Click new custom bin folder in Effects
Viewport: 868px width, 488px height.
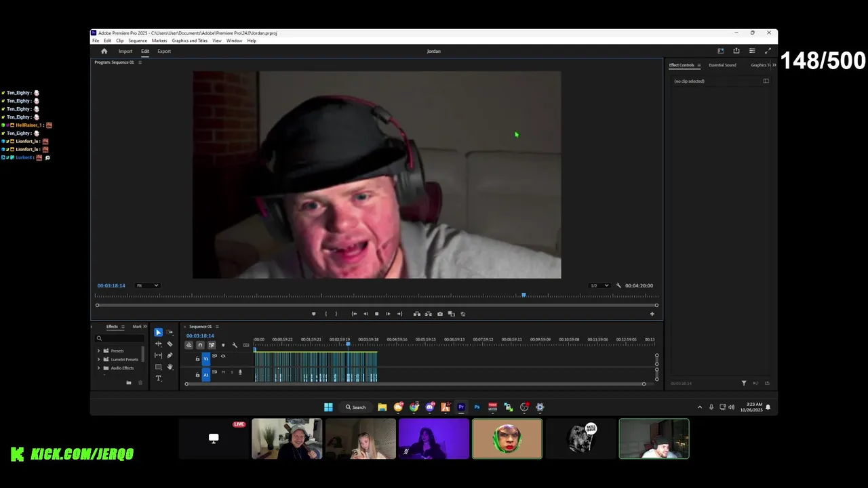pos(129,382)
